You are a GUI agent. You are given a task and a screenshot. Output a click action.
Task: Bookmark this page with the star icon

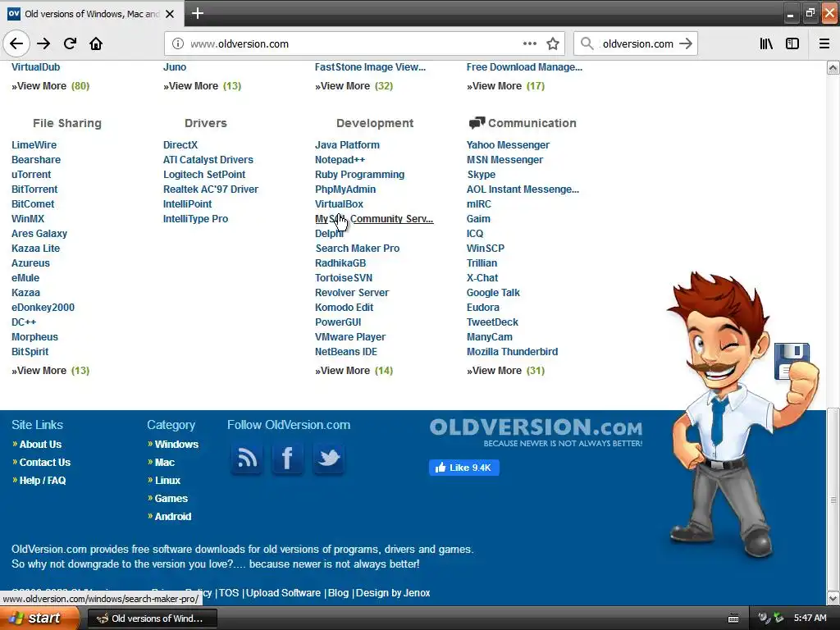click(553, 43)
